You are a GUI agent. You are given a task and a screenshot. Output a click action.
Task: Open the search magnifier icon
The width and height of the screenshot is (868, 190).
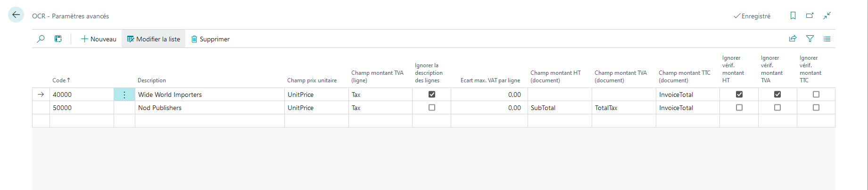coord(41,39)
